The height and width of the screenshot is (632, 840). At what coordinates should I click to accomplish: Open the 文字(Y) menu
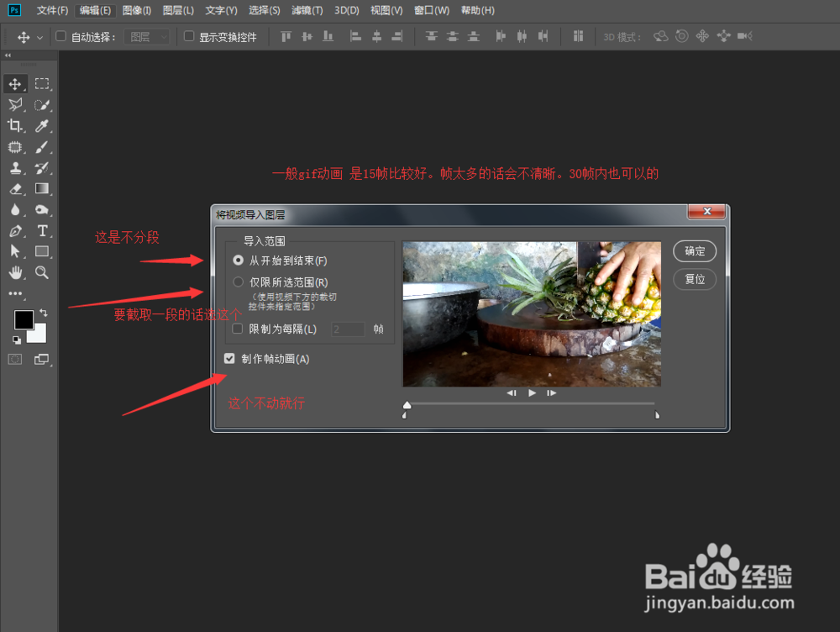[x=221, y=10]
